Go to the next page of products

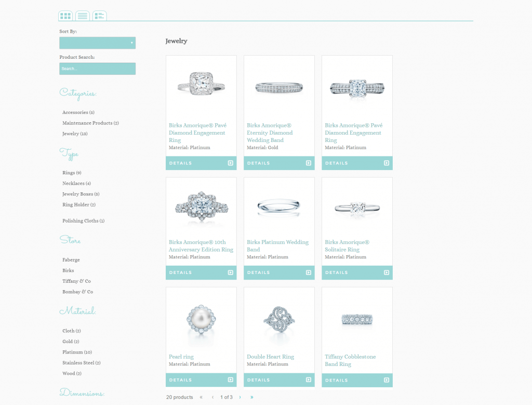point(240,397)
